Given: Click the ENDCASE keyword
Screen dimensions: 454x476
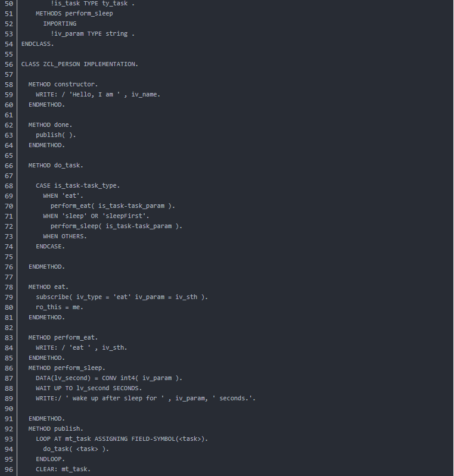Looking at the screenshot, I should 51,247.
